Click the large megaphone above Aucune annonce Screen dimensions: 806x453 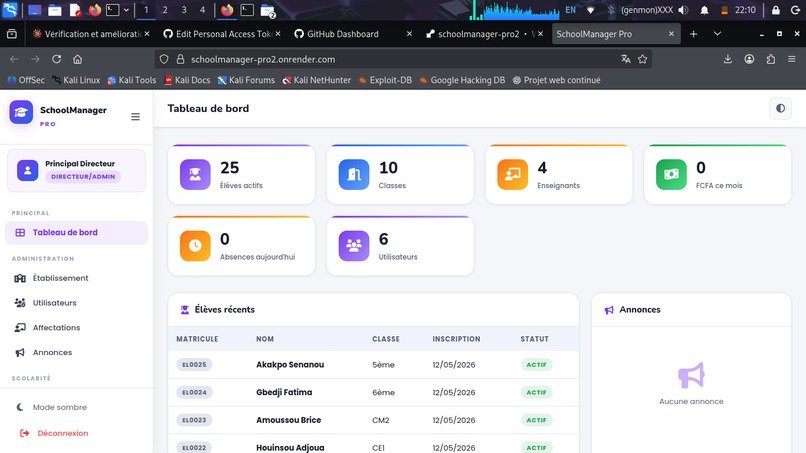tap(691, 375)
